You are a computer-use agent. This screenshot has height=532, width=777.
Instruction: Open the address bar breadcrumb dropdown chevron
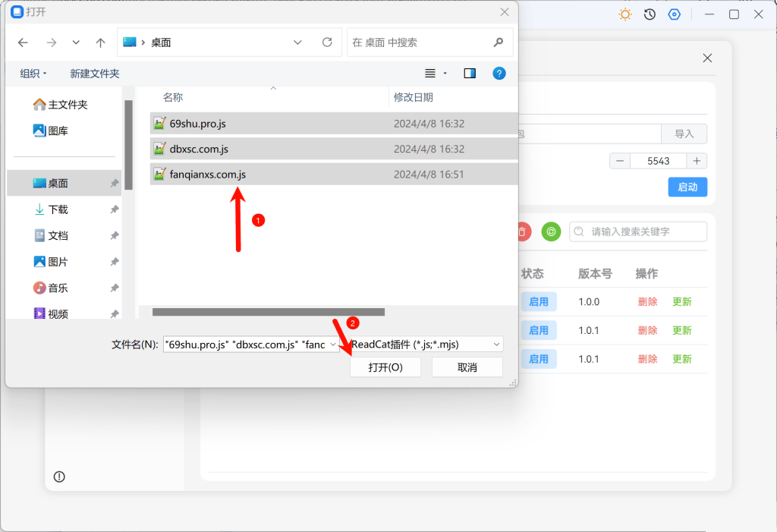point(297,42)
